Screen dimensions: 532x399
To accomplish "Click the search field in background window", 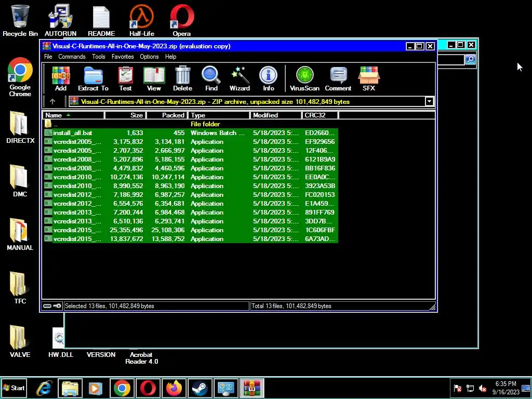I will (451, 60).
